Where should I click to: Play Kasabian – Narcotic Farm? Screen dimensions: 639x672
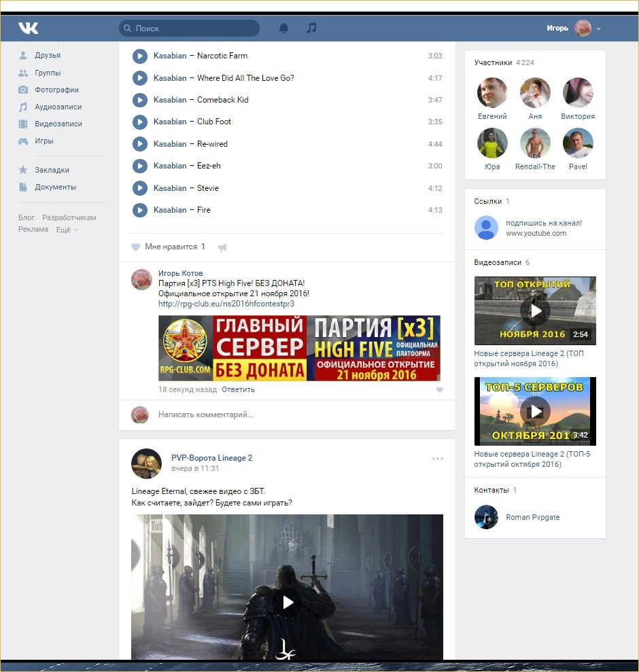coord(140,56)
